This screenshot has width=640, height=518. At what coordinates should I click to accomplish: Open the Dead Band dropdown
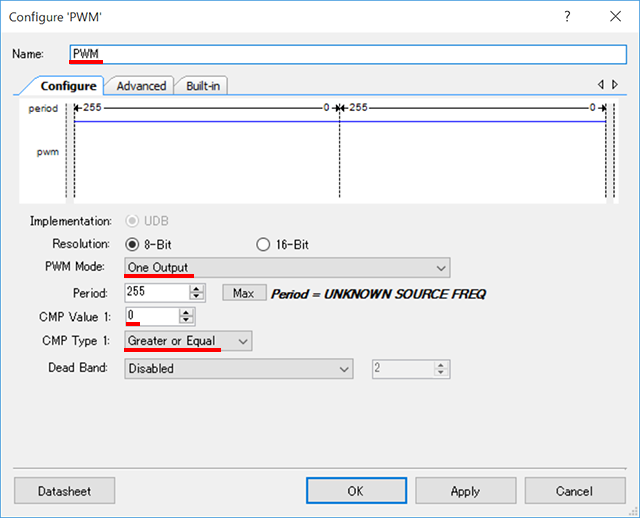tap(239, 369)
